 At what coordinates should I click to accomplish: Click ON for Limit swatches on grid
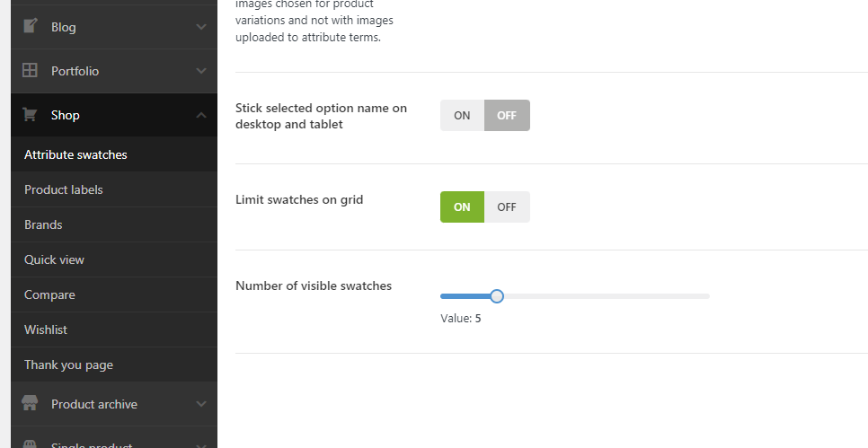(x=462, y=207)
